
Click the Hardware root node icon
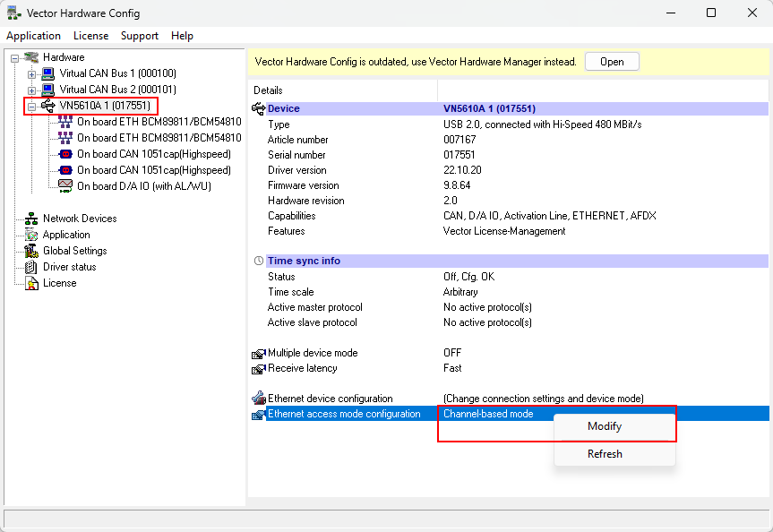click(x=31, y=57)
